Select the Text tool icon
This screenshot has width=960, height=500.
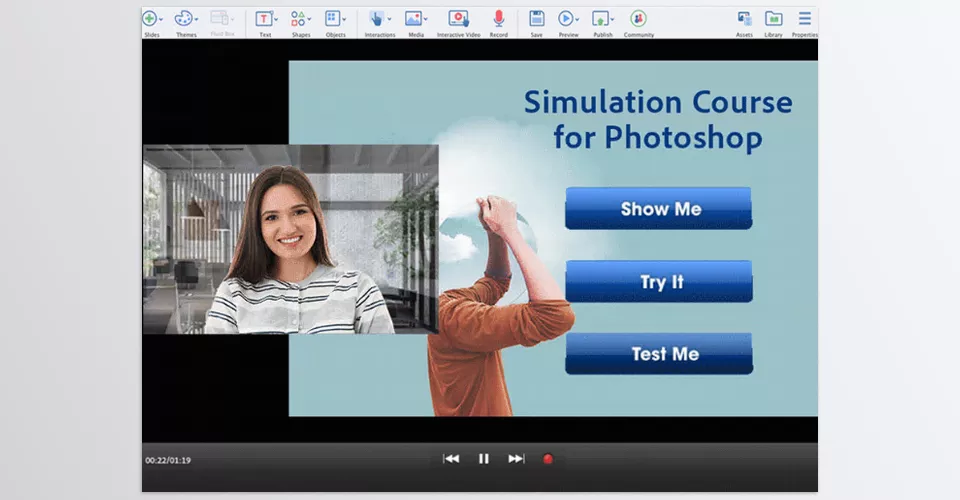pyautogui.click(x=263, y=18)
